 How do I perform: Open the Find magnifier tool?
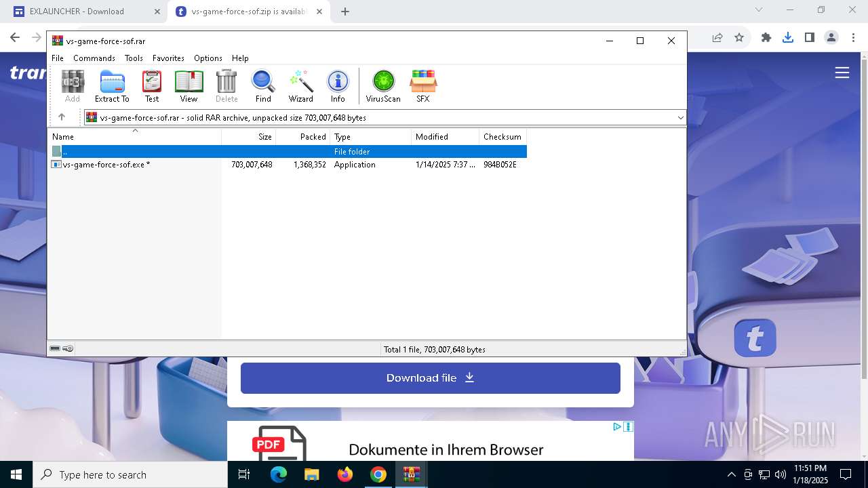point(263,86)
